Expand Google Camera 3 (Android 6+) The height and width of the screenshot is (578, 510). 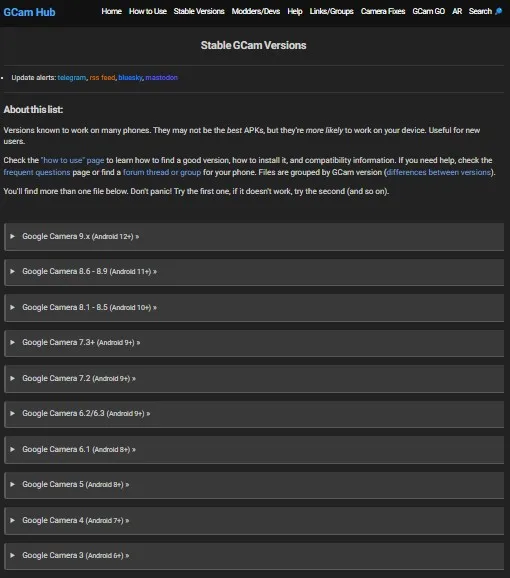(254, 556)
